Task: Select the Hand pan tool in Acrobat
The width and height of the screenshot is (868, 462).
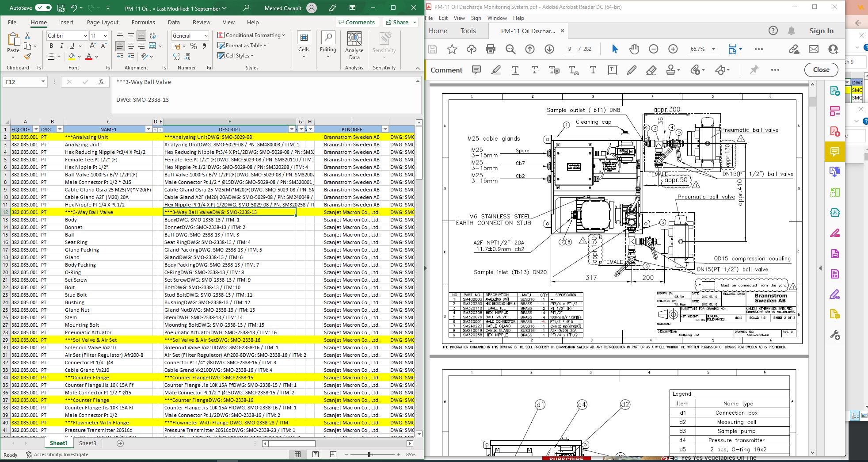Action: click(634, 49)
